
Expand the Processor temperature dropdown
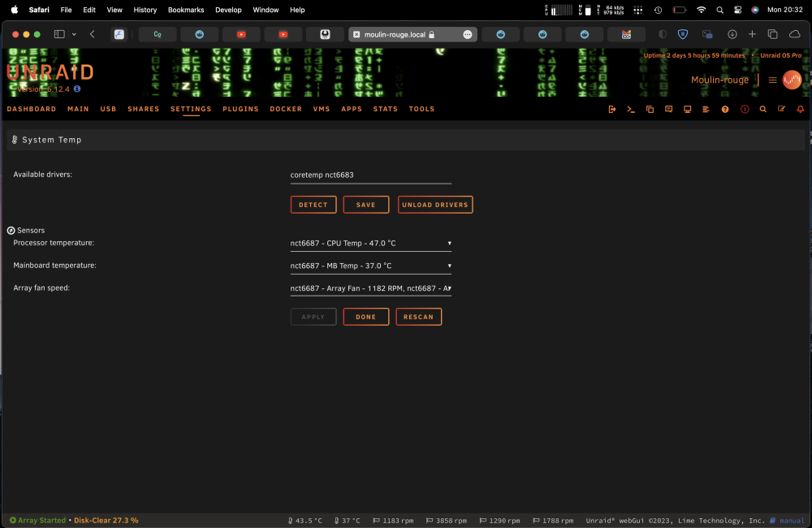click(x=371, y=243)
